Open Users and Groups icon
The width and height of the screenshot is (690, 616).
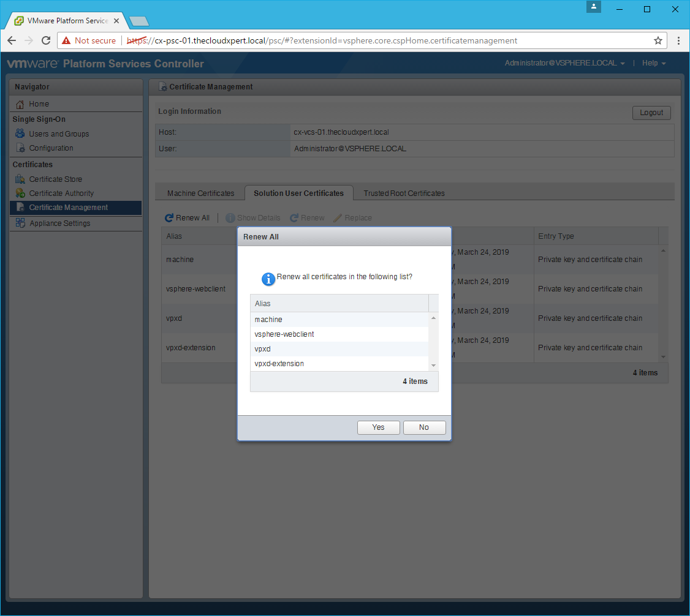(20, 133)
